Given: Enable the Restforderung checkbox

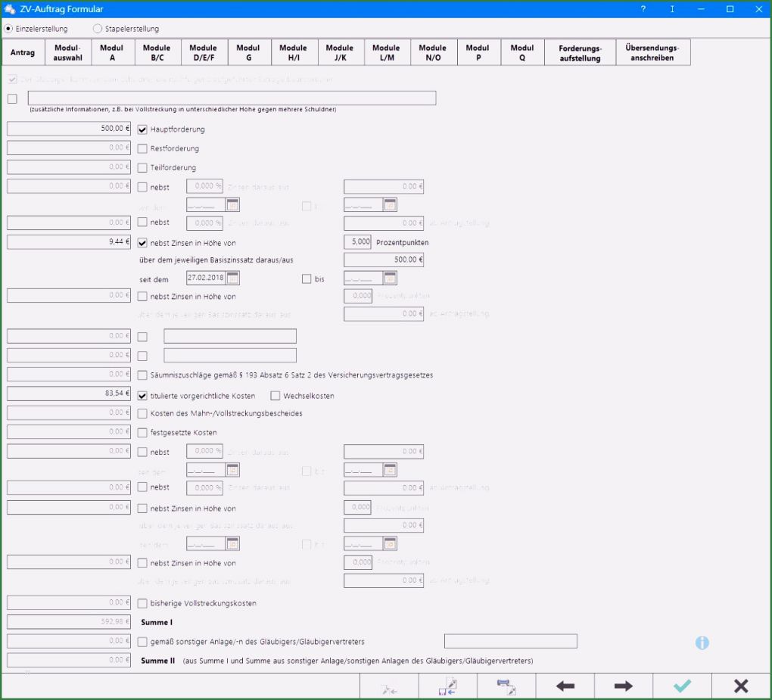Looking at the screenshot, I should (142, 148).
